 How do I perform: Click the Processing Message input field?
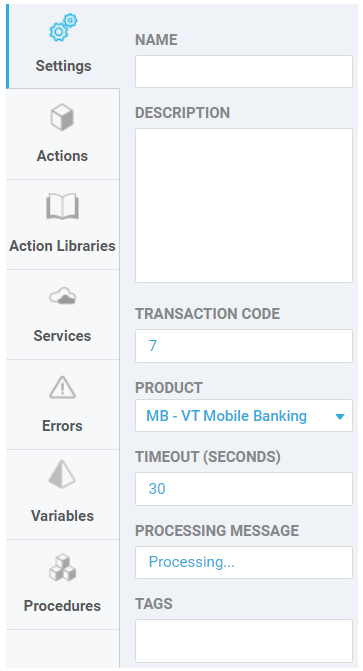click(x=244, y=562)
